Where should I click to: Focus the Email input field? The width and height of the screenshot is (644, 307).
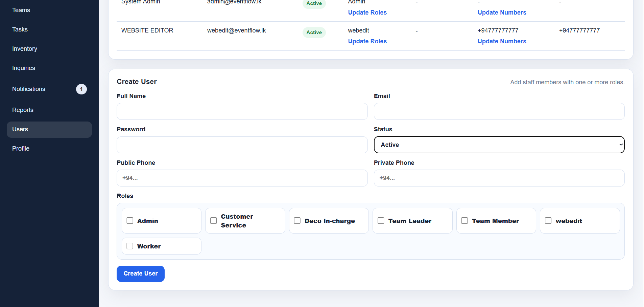click(x=499, y=111)
